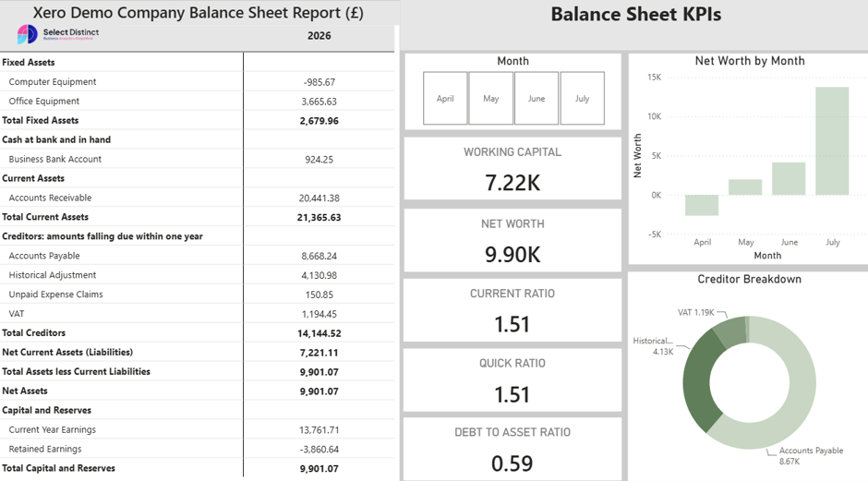Select May in Month slicer
Image resolution: width=868 pixels, height=481 pixels.
tap(491, 98)
